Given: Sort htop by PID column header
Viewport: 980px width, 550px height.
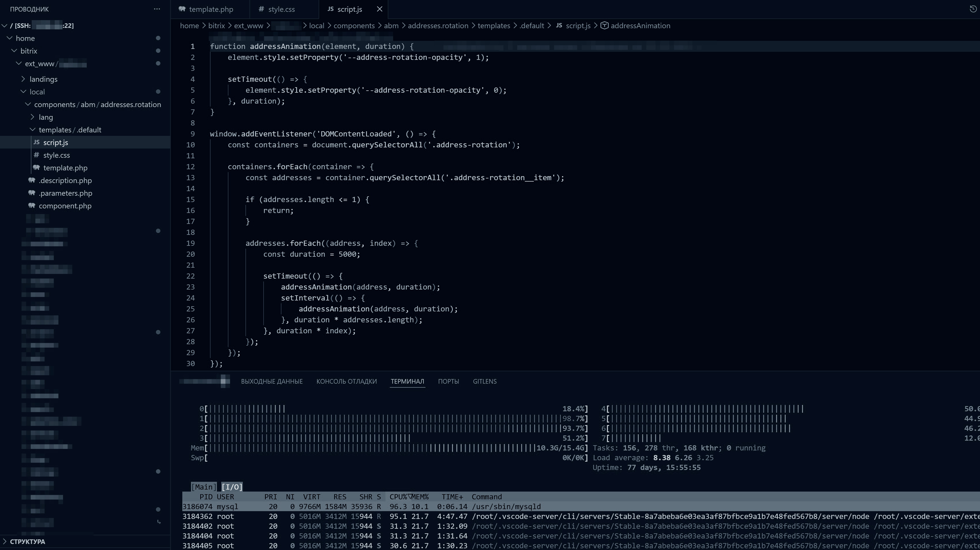Looking at the screenshot, I should (206, 497).
